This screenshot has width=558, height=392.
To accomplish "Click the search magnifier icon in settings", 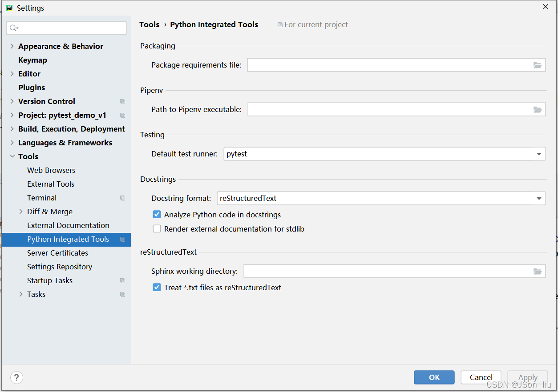I will (x=13, y=28).
